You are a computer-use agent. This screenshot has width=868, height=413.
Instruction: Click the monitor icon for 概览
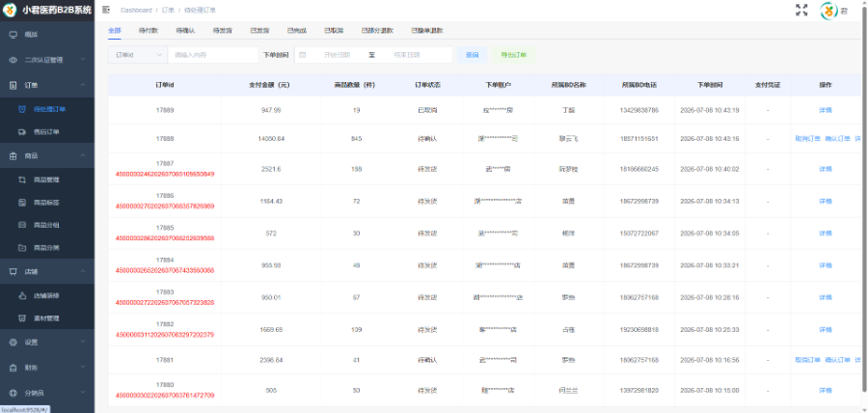point(14,35)
